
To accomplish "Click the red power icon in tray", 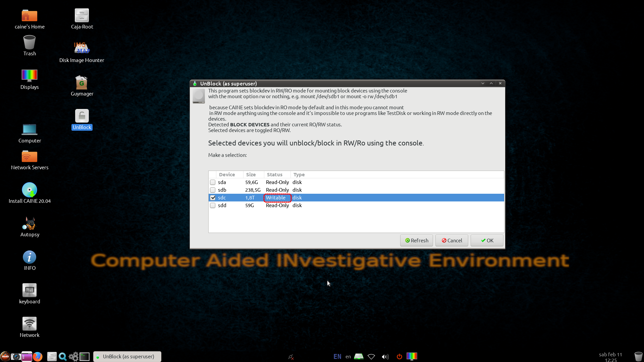I will (x=399, y=357).
